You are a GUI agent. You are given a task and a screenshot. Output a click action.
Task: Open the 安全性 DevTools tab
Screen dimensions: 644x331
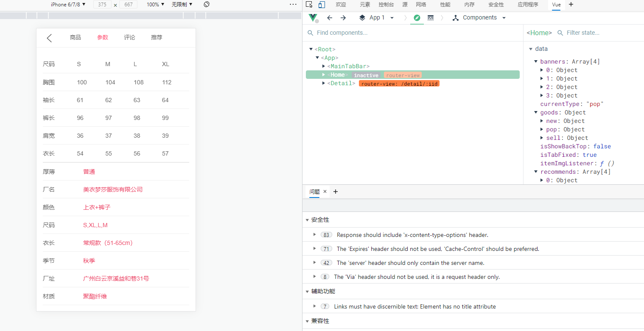[496, 5]
